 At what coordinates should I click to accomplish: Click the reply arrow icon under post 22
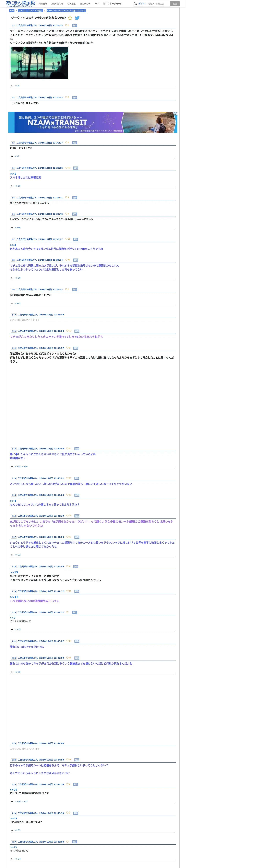(12, 672)
